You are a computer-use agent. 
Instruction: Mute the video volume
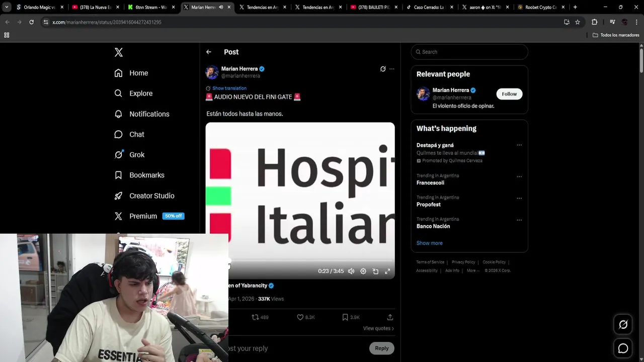click(351, 271)
